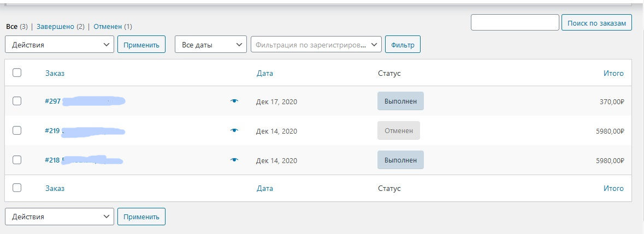This screenshot has height=234, width=644.
Task: Tick checkbox for order #219
Action: pyautogui.click(x=17, y=130)
